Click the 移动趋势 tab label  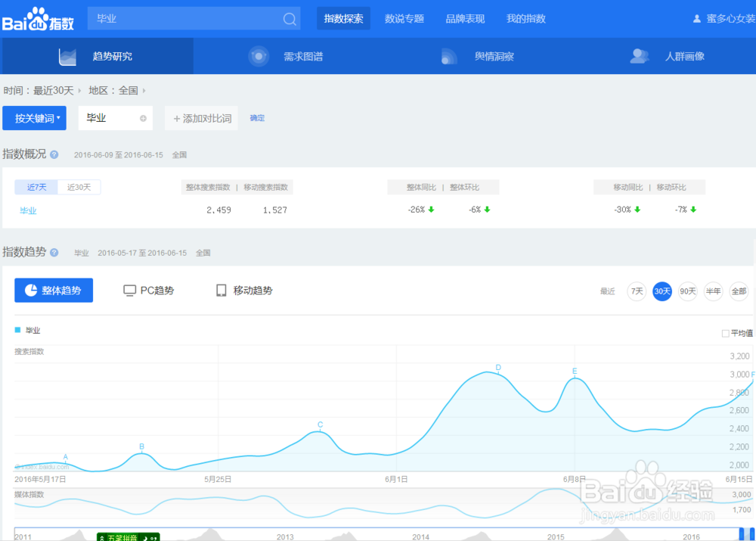point(253,291)
